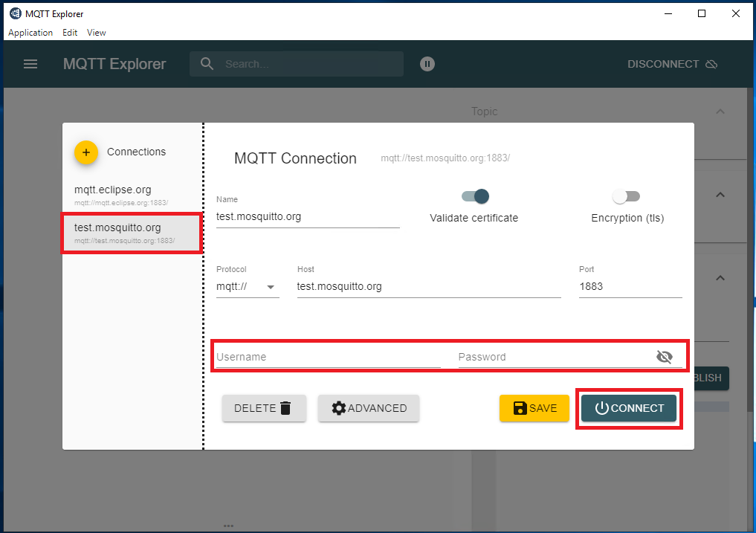Toggle password visibility eye icon

(665, 357)
